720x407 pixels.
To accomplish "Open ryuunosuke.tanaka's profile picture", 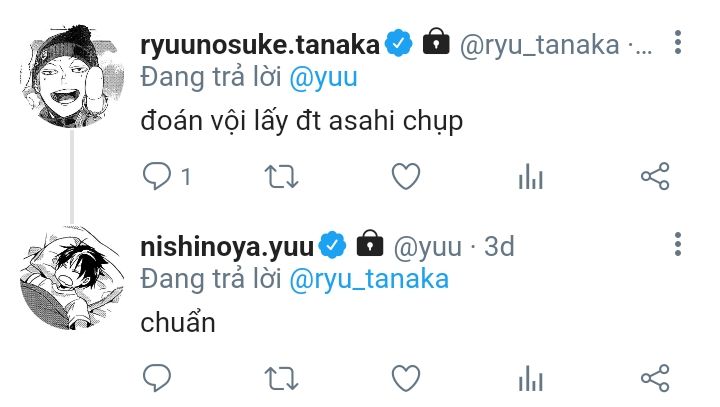I will click(72, 76).
